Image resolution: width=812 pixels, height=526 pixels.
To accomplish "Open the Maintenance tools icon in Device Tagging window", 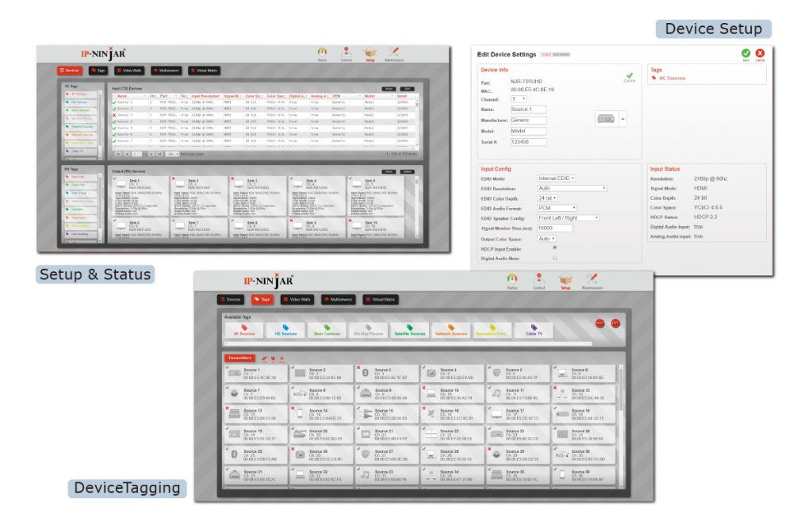I will (x=592, y=279).
